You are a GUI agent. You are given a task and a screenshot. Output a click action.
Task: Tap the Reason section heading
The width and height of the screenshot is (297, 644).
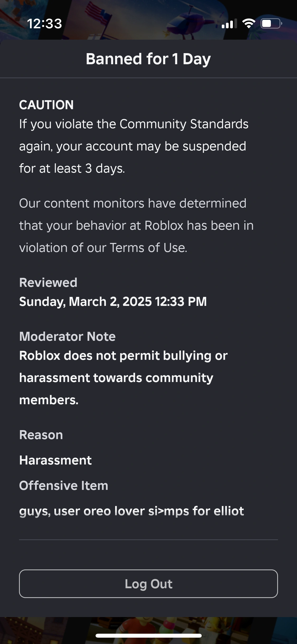[41, 434]
